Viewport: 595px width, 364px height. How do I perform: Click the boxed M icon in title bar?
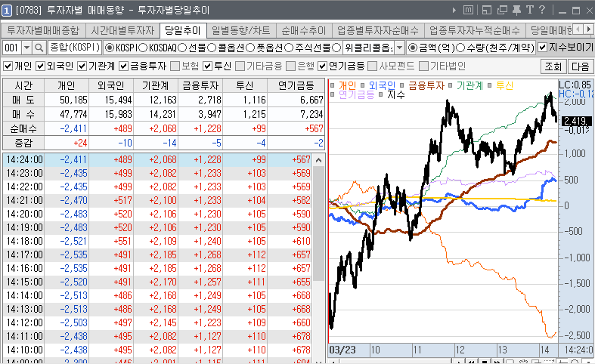[x=468, y=10]
